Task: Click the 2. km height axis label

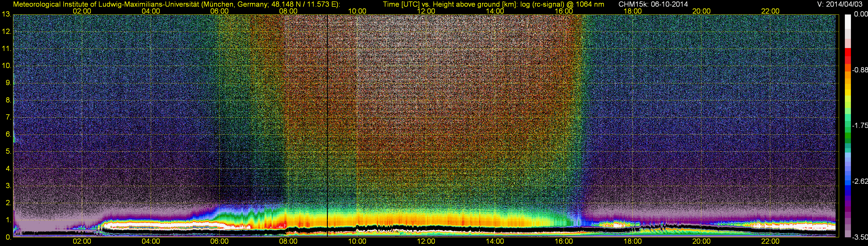Action: tap(9, 203)
